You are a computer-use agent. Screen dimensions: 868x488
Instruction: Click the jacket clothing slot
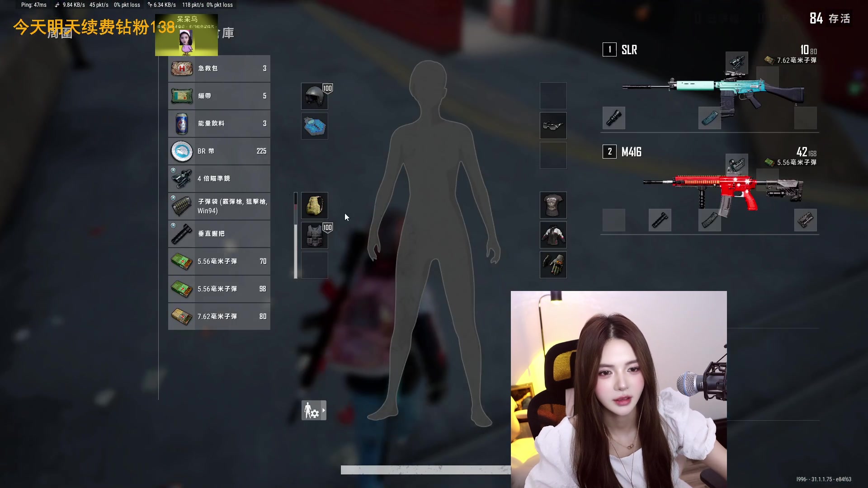[553, 235]
